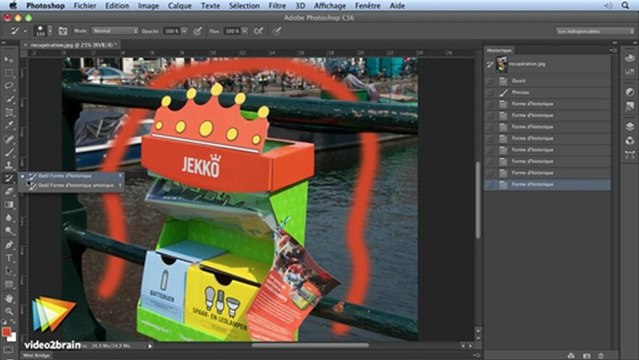Set history brush source to Pinceau state

click(490, 93)
